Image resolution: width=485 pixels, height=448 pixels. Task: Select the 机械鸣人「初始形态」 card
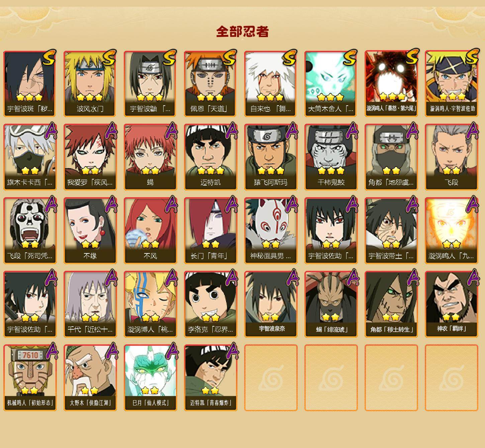30,378
